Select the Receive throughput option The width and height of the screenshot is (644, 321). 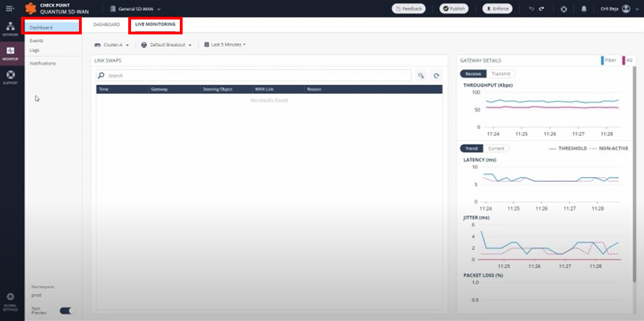click(x=473, y=74)
